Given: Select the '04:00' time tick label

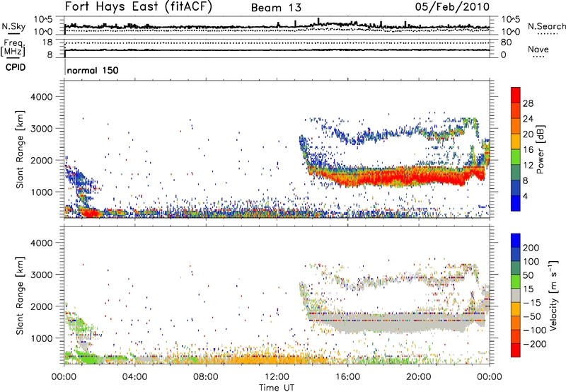Looking at the screenshot, I should [135, 377].
